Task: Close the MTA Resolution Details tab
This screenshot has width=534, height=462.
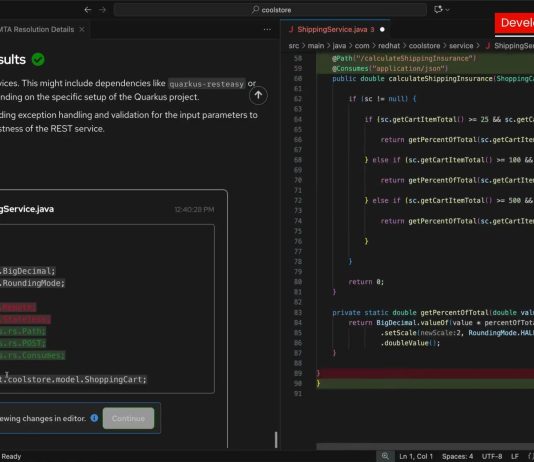Action: coord(82,30)
